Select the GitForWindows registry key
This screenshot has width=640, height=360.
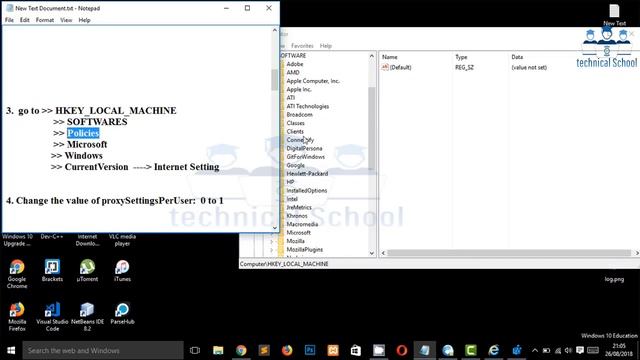click(x=305, y=157)
